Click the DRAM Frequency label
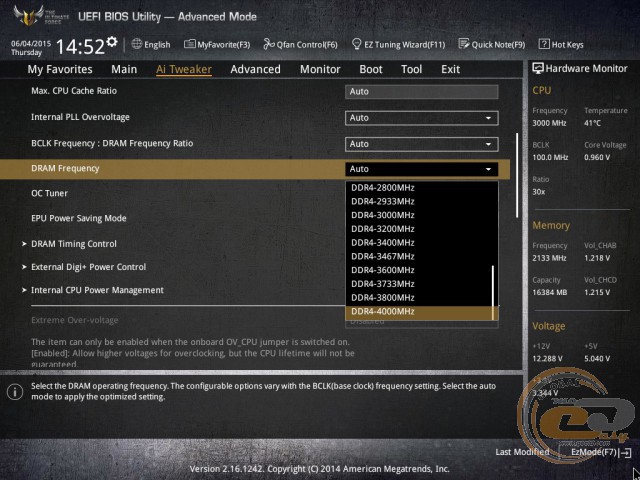 tap(65, 169)
